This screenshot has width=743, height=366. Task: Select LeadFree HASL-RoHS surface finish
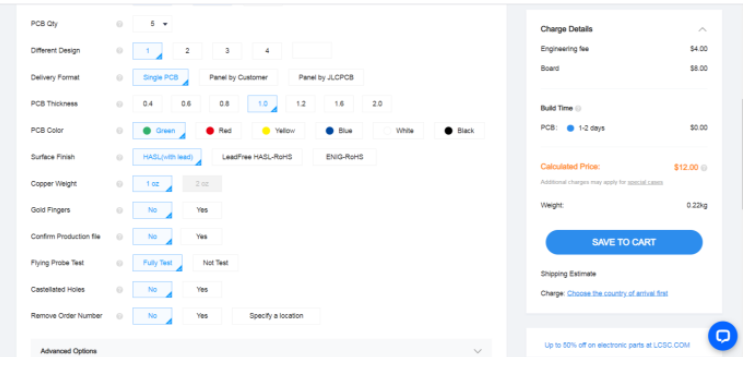(257, 157)
